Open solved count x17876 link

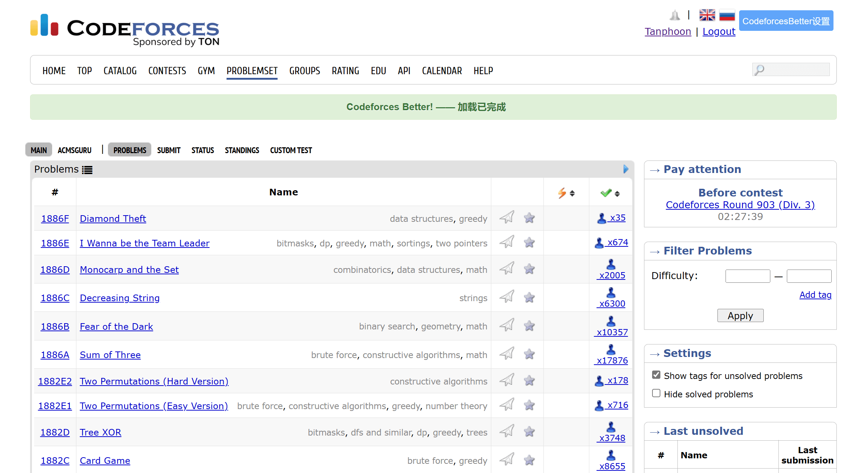[x=611, y=355]
